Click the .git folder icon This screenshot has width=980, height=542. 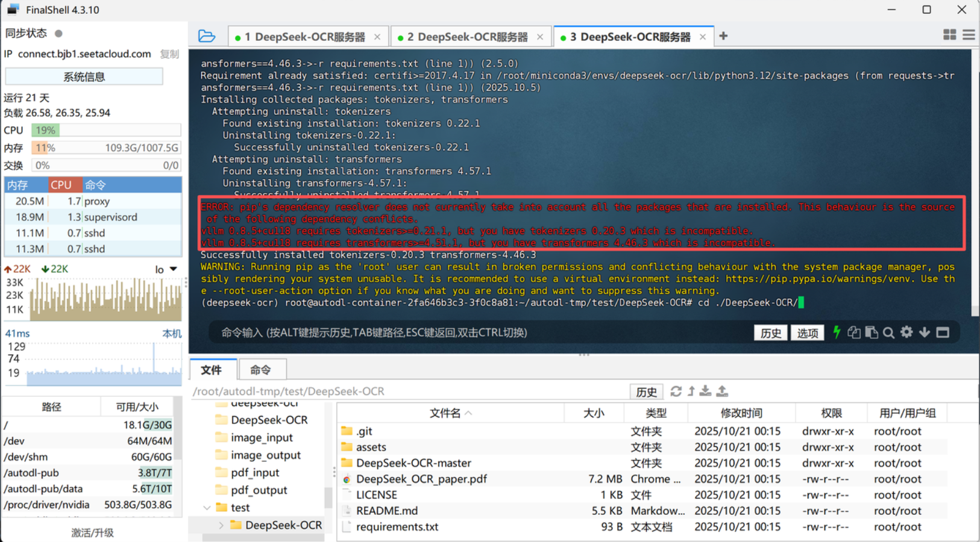(x=347, y=431)
